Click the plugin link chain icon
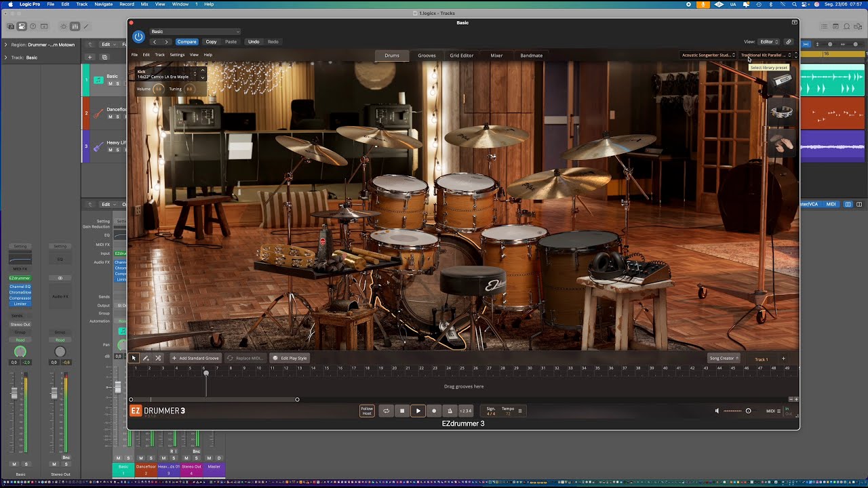Screen dimensions: 868x488 point(789,42)
